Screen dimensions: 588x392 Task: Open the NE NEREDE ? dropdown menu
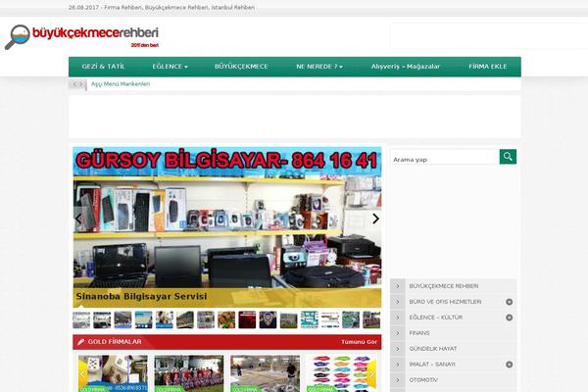tap(319, 67)
